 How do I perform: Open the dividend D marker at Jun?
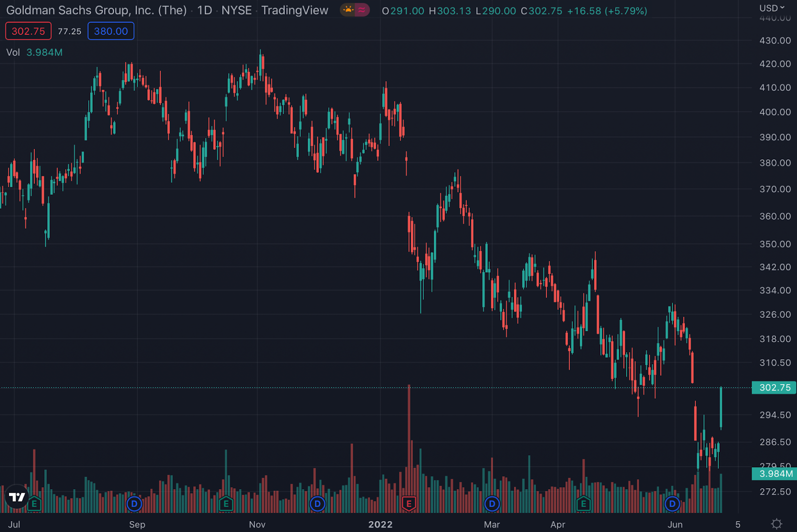coord(672,504)
